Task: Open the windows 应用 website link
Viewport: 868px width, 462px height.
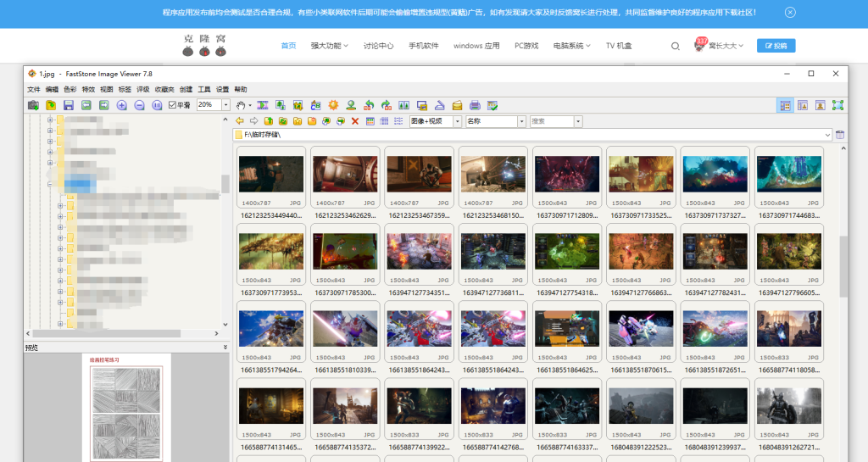Action: [476, 46]
